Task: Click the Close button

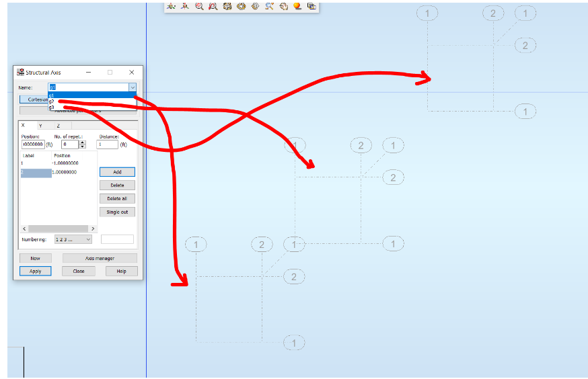Action: pyautogui.click(x=79, y=271)
